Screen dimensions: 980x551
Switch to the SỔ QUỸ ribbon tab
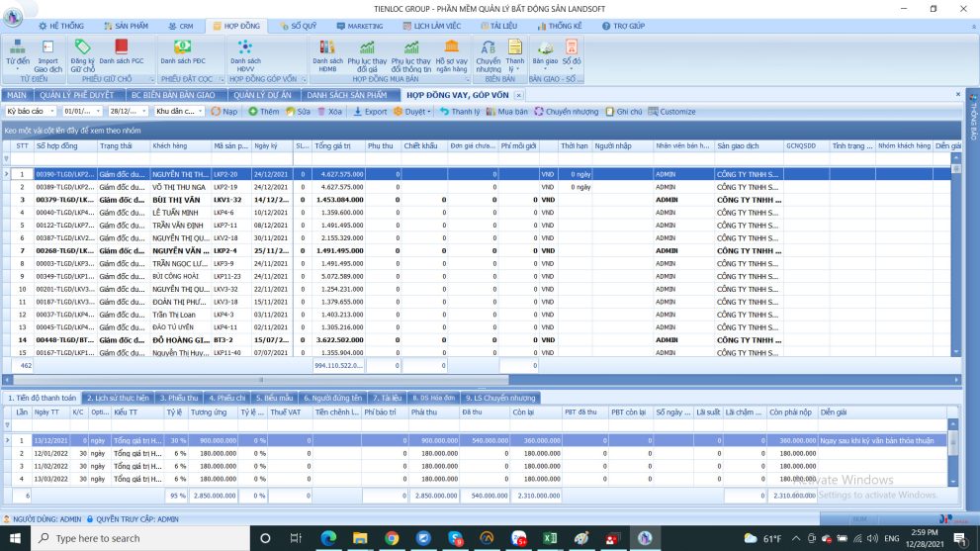(298, 25)
